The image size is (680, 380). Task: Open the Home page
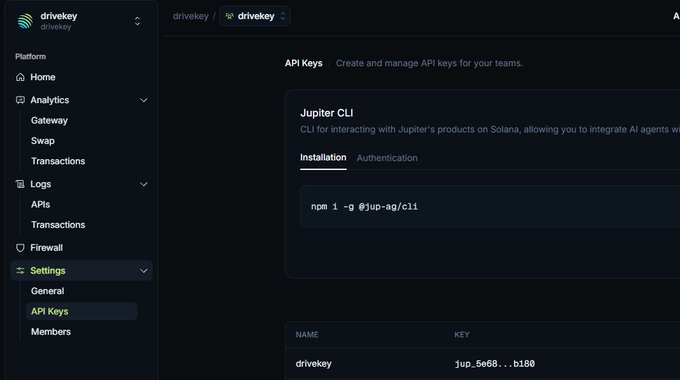[42, 77]
